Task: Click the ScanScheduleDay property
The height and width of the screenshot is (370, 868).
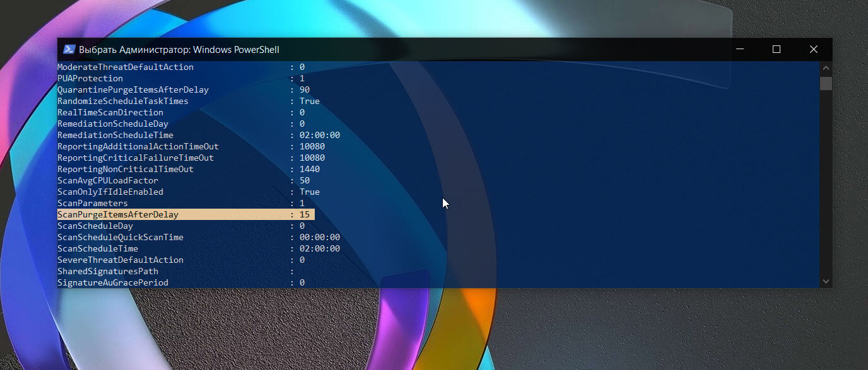Action: pyautogui.click(x=95, y=226)
